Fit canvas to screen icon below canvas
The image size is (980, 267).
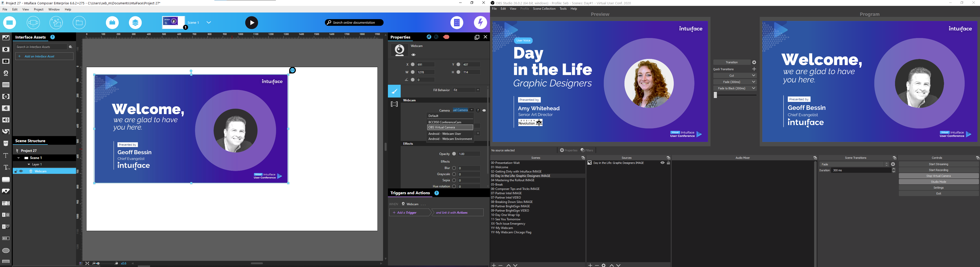(x=88, y=263)
